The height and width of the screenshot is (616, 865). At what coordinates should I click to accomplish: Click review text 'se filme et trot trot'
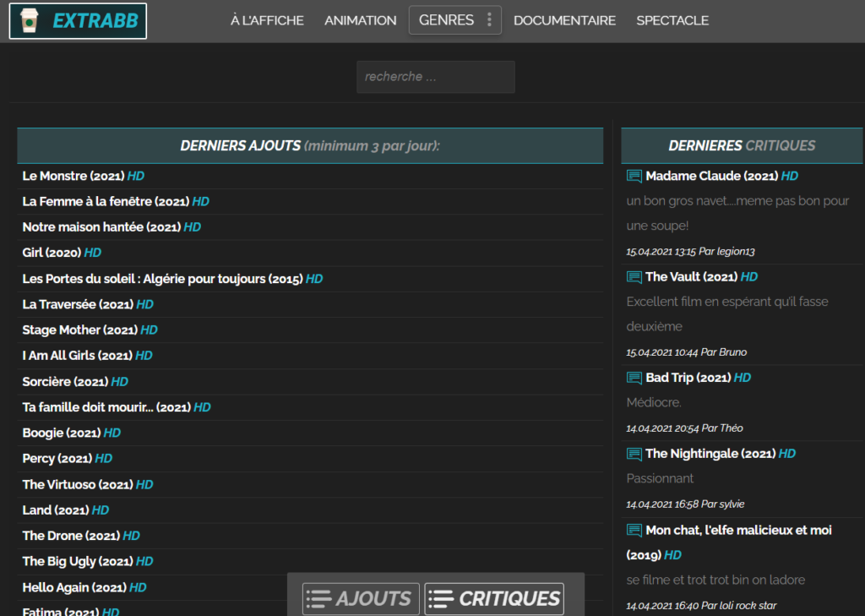coord(715,581)
